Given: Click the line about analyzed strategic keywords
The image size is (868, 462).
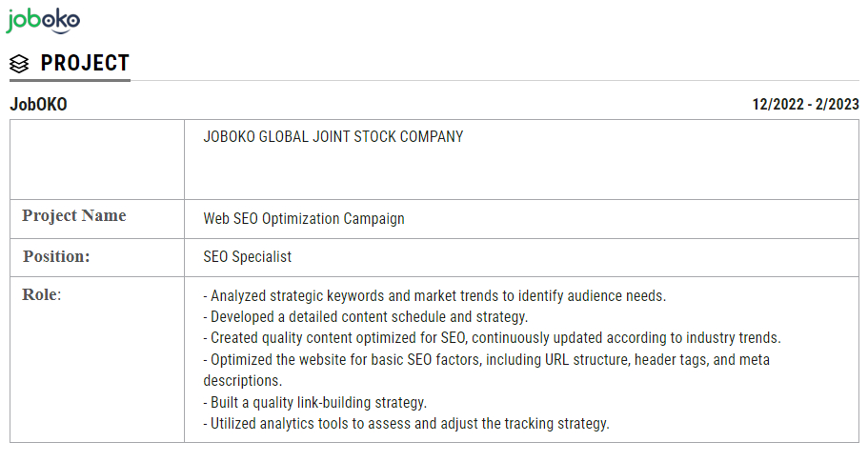Looking at the screenshot, I should 434,296.
